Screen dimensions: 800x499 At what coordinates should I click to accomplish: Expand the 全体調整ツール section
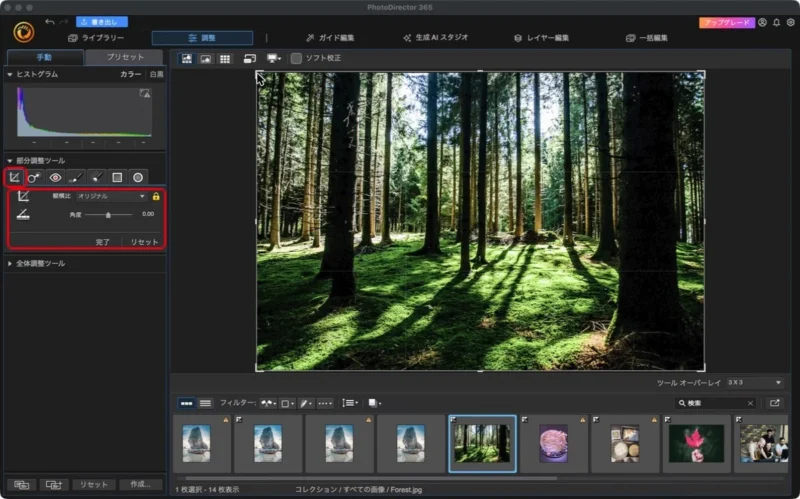click(x=10, y=264)
